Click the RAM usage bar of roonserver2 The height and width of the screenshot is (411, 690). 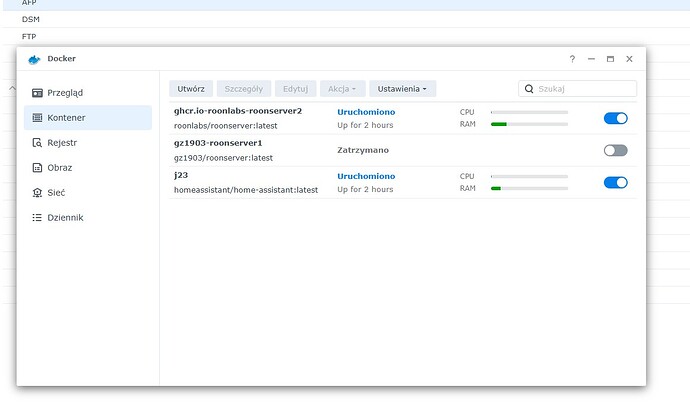coord(529,125)
